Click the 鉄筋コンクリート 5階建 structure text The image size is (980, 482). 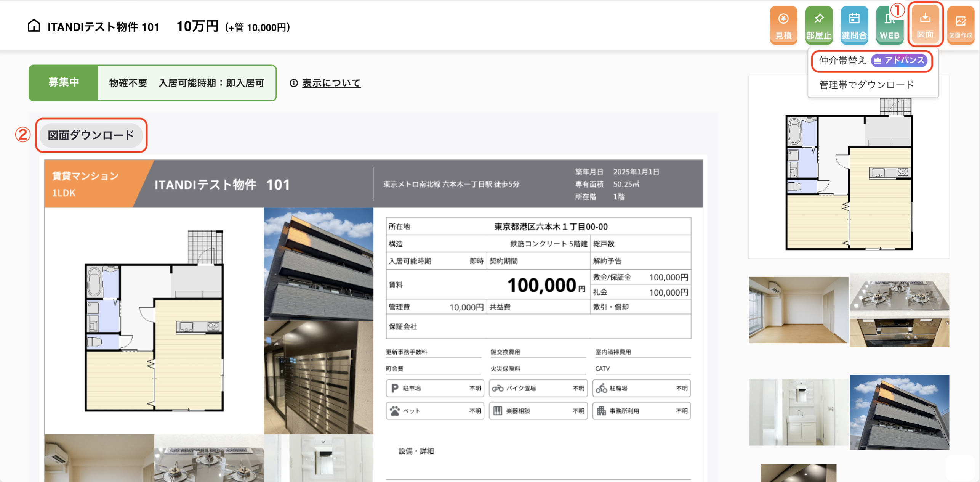point(549,243)
